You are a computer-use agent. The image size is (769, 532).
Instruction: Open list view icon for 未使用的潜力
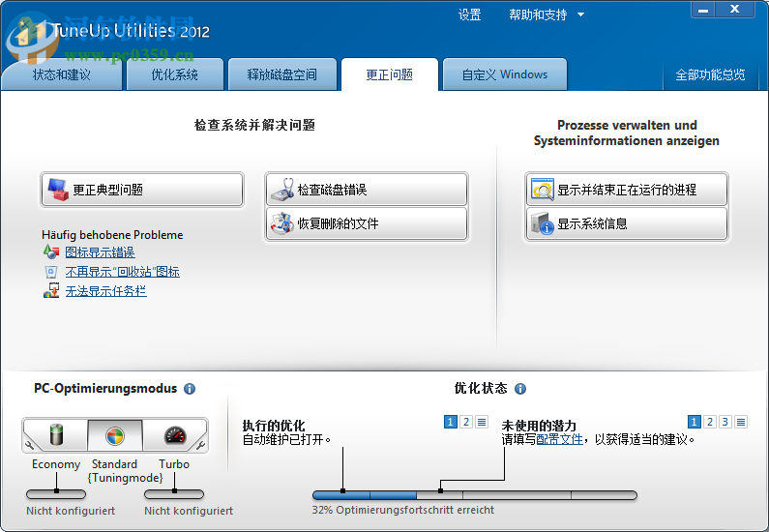741,422
